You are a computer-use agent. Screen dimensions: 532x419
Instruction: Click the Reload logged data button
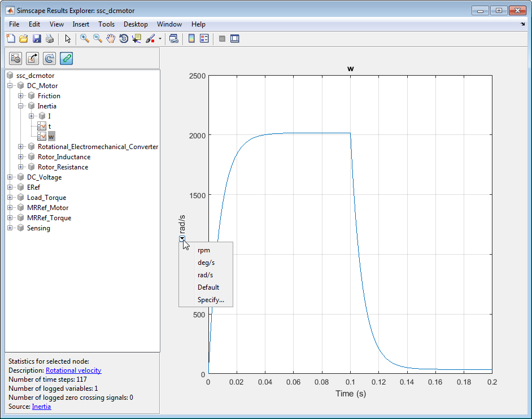click(50, 58)
